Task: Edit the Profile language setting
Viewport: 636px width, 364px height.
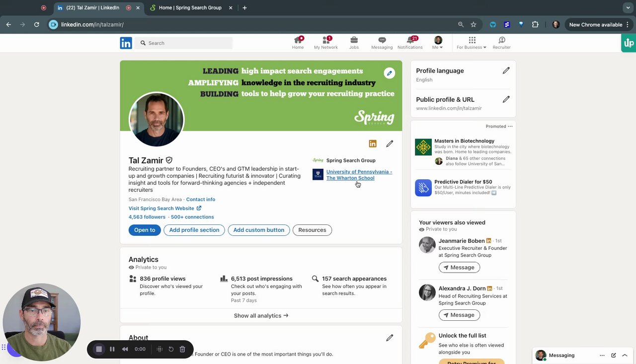Action: click(x=506, y=71)
